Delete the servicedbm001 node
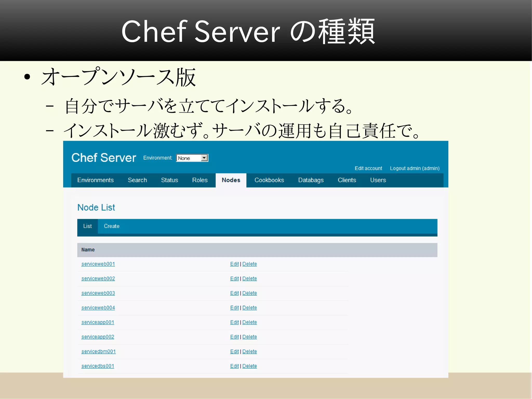Screen dimensions: 532x399 pos(249,351)
